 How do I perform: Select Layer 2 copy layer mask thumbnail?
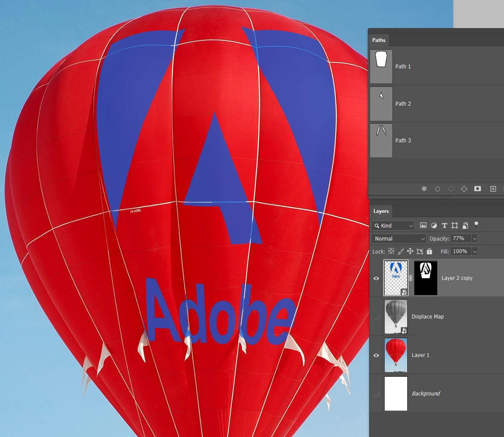[x=426, y=278]
